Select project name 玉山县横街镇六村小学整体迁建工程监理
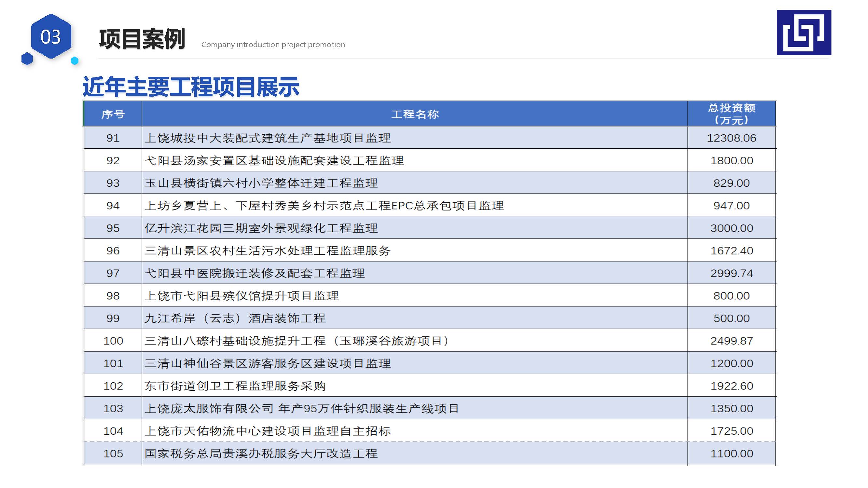The width and height of the screenshot is (868, 488). coord(261,183)
